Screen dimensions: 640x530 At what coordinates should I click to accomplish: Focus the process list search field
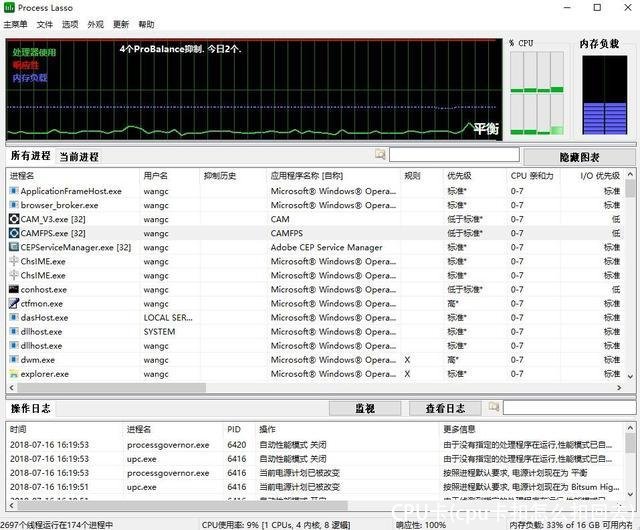pos(454,155)
